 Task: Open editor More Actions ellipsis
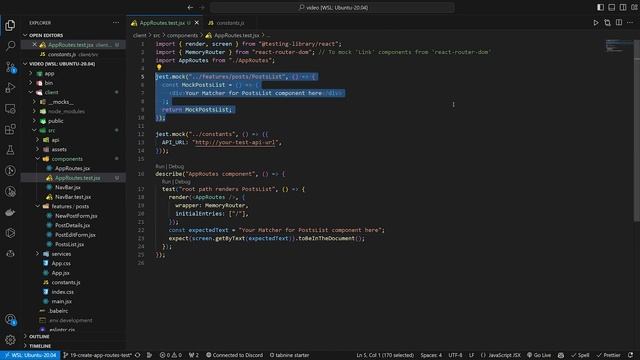point(630,23)
